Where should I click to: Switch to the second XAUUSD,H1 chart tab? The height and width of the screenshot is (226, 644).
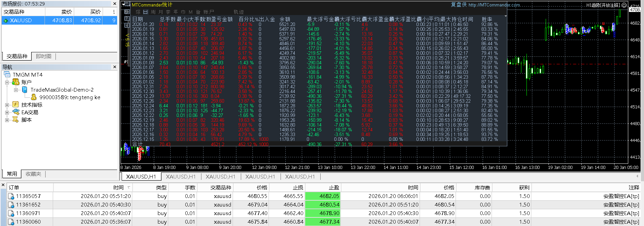(x=181, y=177)
